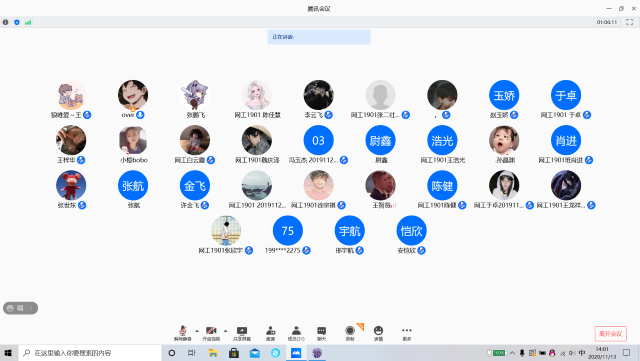Open Cortana circle icon on taskbar
640x361 pixels.
[x=172, y=353]
